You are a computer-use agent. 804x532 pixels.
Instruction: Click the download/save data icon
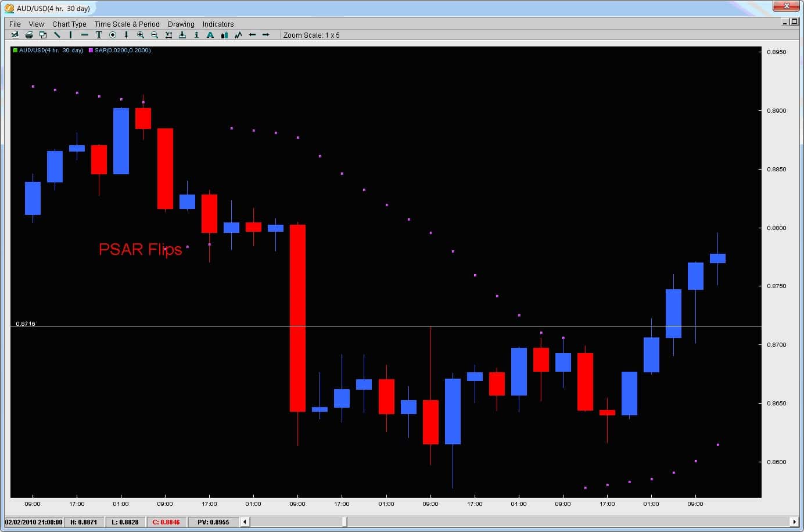pos(182,35)
